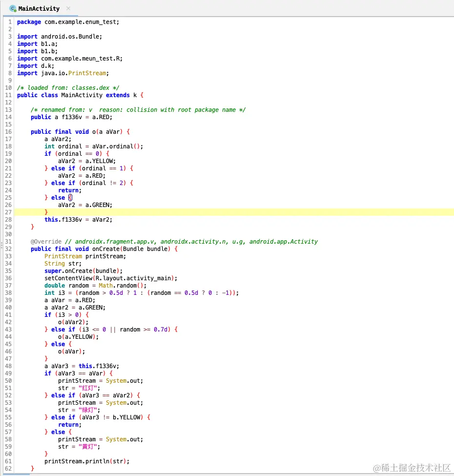Click the class icon on MainActivity tab

point(13,8)
